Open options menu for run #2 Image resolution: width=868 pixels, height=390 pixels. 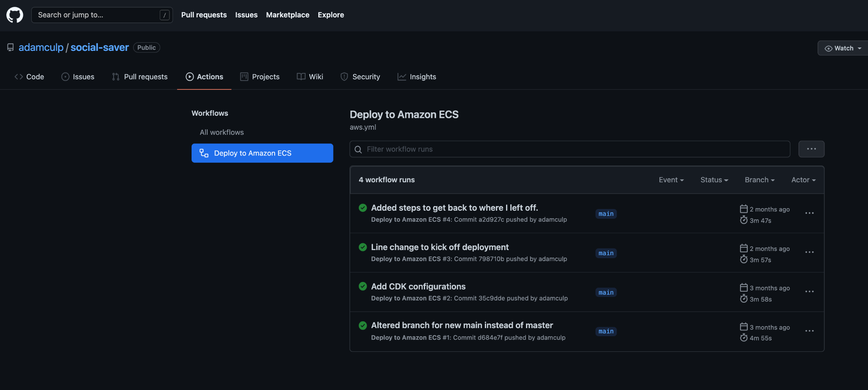click(810, 292)
